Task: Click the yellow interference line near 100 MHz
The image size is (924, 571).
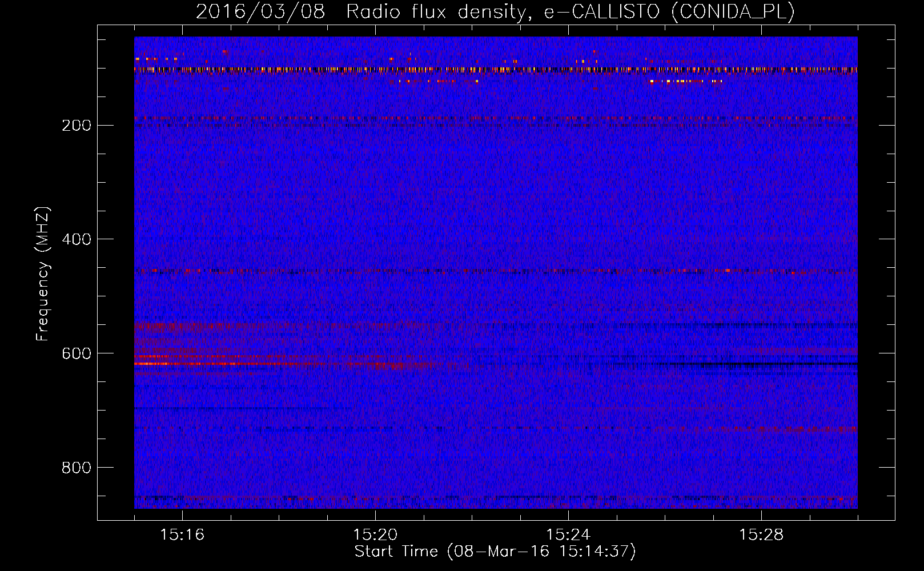Action: pos(496,70)
